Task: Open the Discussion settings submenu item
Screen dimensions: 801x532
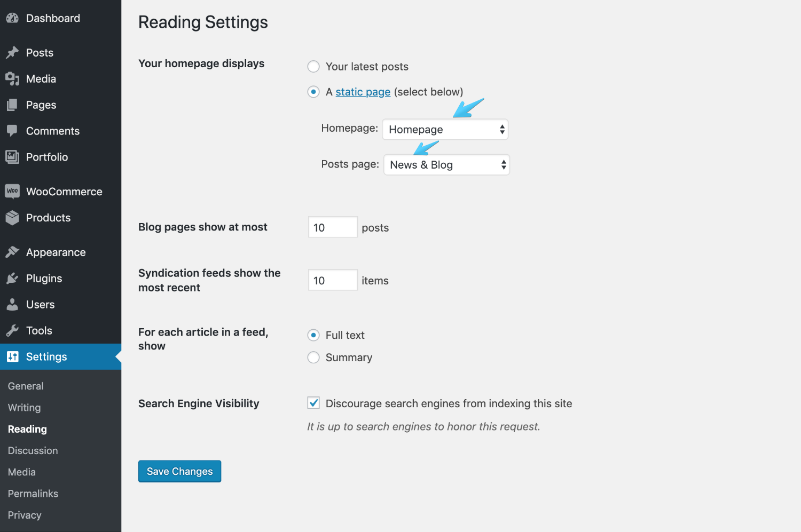Action: tap(33, 451)
